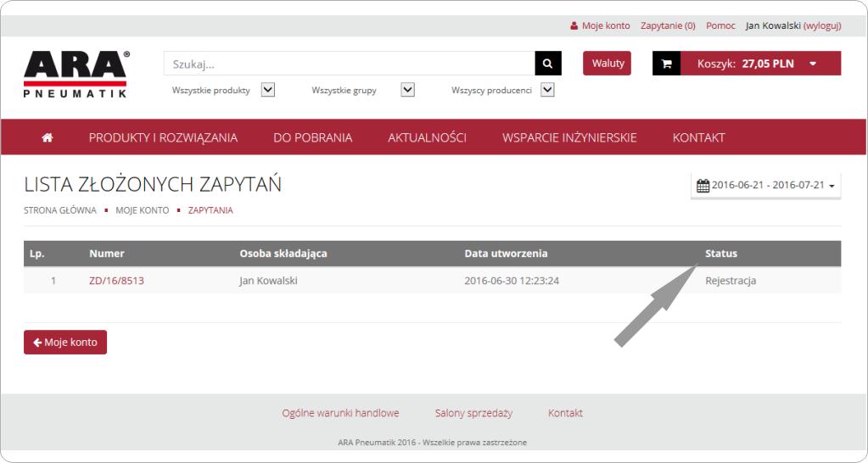
Task: Go to the Aktualności menu item
Action: click(x=427, y=137)
